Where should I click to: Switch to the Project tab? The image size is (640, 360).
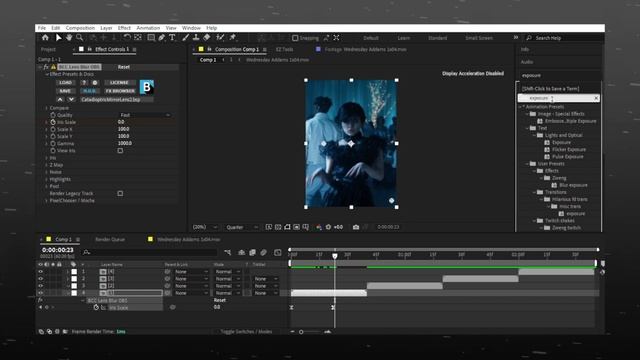click(x=48, y=49)
